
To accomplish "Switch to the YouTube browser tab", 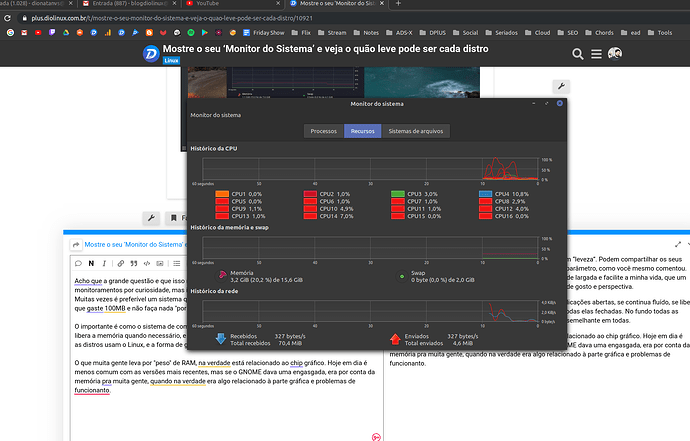I will 233,4.
